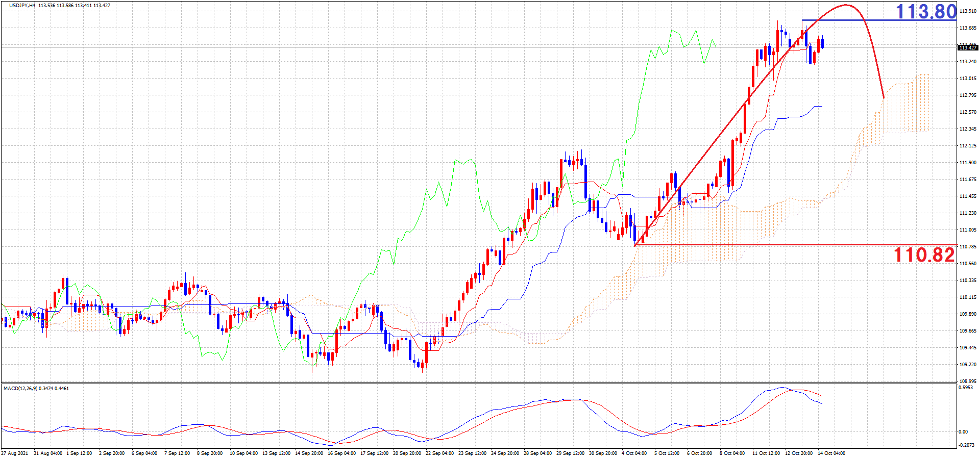This screenshot has width=980, height=459.
Task: Select the red 110.82 price label
Action: [x=924, y=254]
